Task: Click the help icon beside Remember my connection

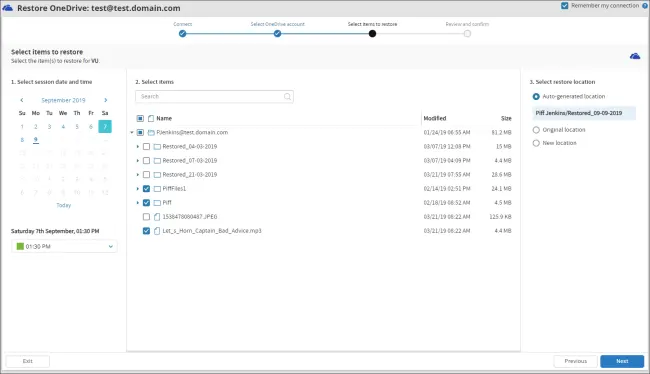Action: click(x=645, y=6)
